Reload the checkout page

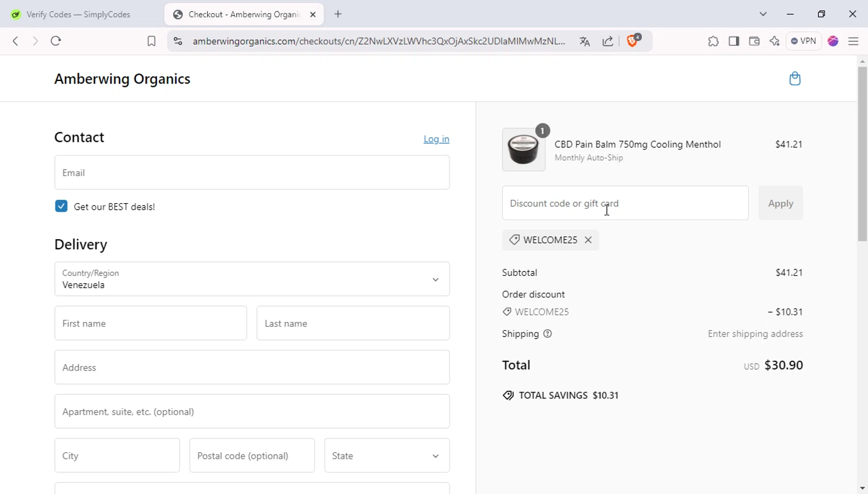[x=56, y=41]
